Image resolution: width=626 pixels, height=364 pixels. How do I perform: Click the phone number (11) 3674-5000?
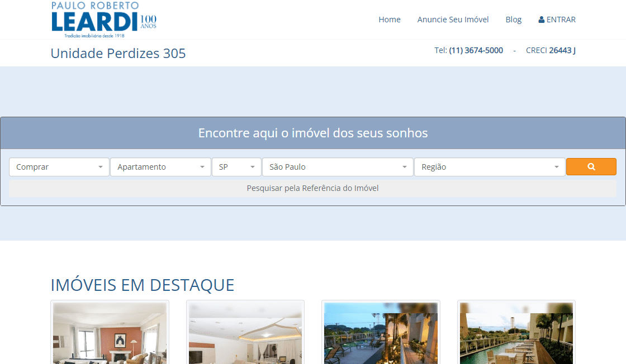click(x=476, y=50)
